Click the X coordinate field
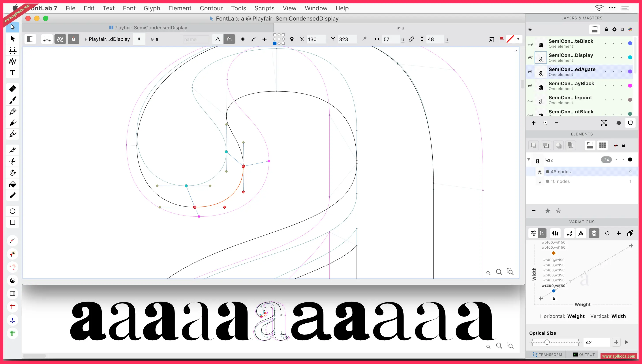The image size is (642, 364). click(x=316, y=39)
